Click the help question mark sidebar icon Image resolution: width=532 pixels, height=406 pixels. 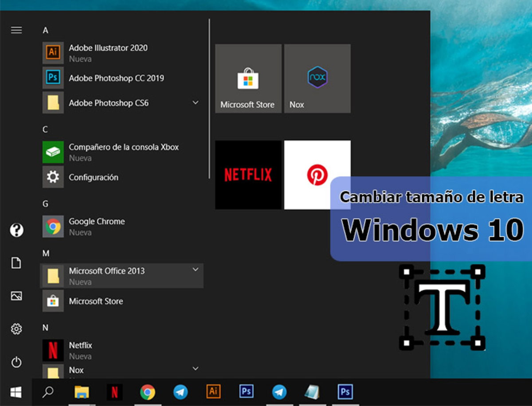tap(16, 230)
